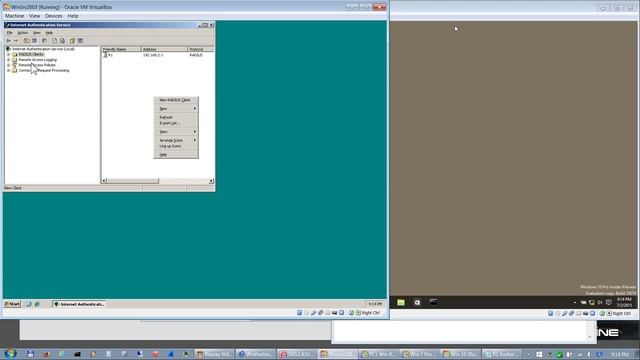Screen dimensions: 640x360
Task: Select Connection Request Processing in the tree
Action: (x=44, y=70)
